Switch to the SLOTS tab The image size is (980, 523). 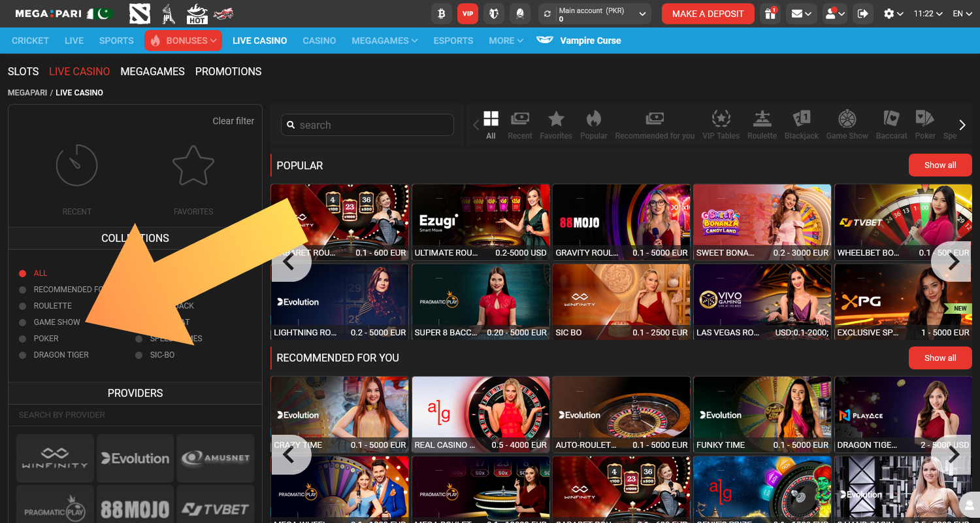click(23, 71)
